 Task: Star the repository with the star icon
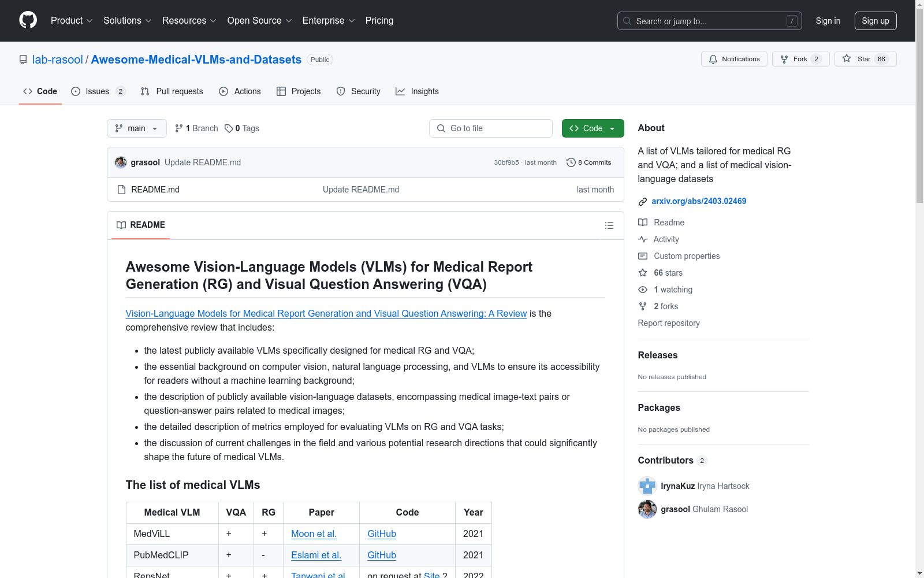[x=847, y=58]
